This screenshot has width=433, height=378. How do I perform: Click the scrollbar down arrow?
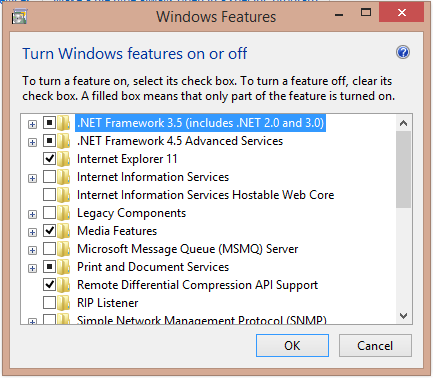point(403,316)
